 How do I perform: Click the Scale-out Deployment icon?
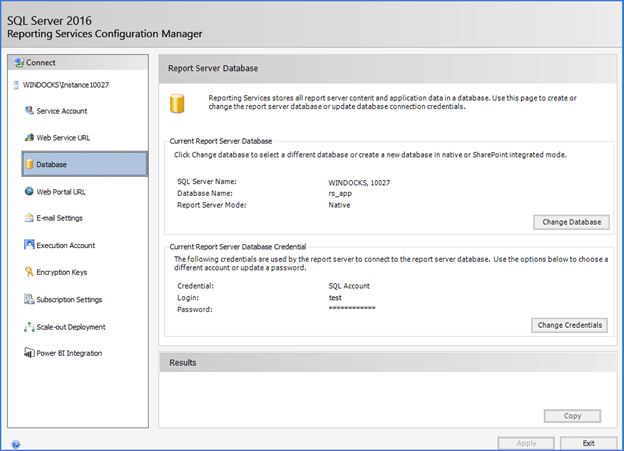[x=28, y=327]
